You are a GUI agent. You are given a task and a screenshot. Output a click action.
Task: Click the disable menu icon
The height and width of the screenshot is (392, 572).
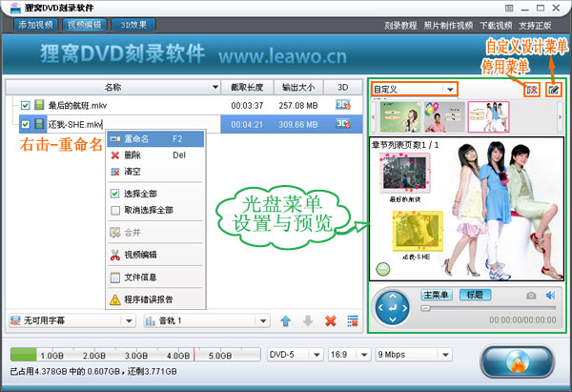point(532,90)
